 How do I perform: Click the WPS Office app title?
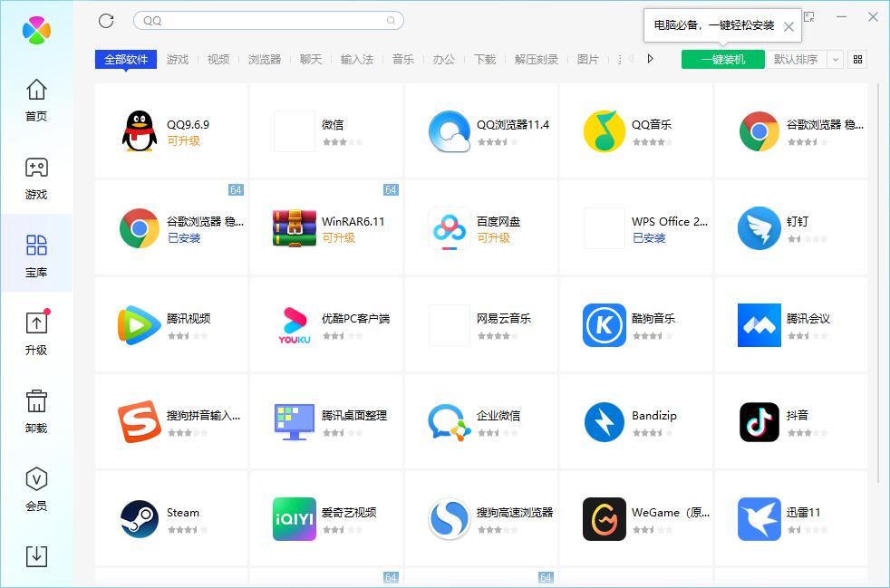point(670,221)
